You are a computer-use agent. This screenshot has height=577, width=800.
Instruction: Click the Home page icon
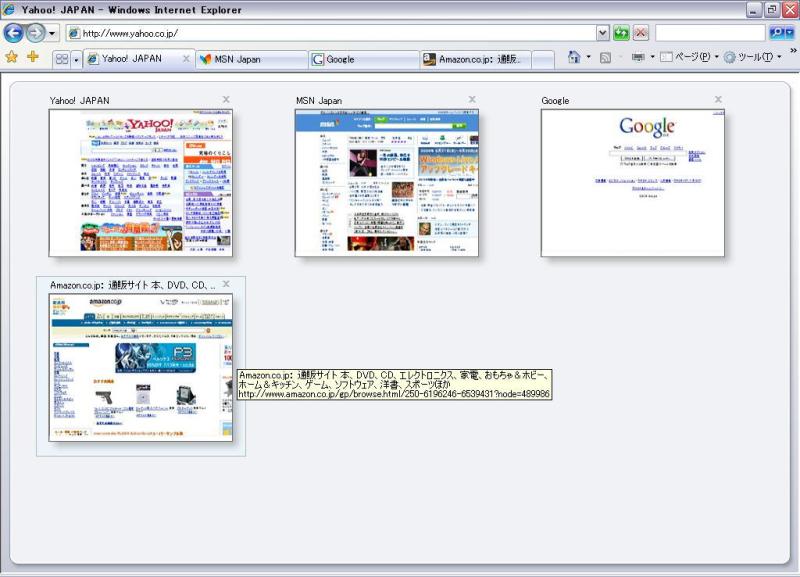click(x=574, y=58)
